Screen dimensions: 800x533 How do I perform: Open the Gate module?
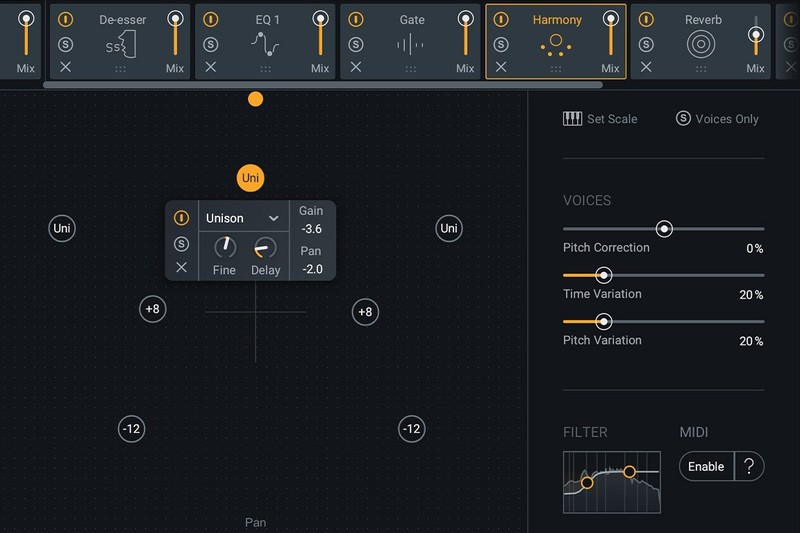[410, 44]
